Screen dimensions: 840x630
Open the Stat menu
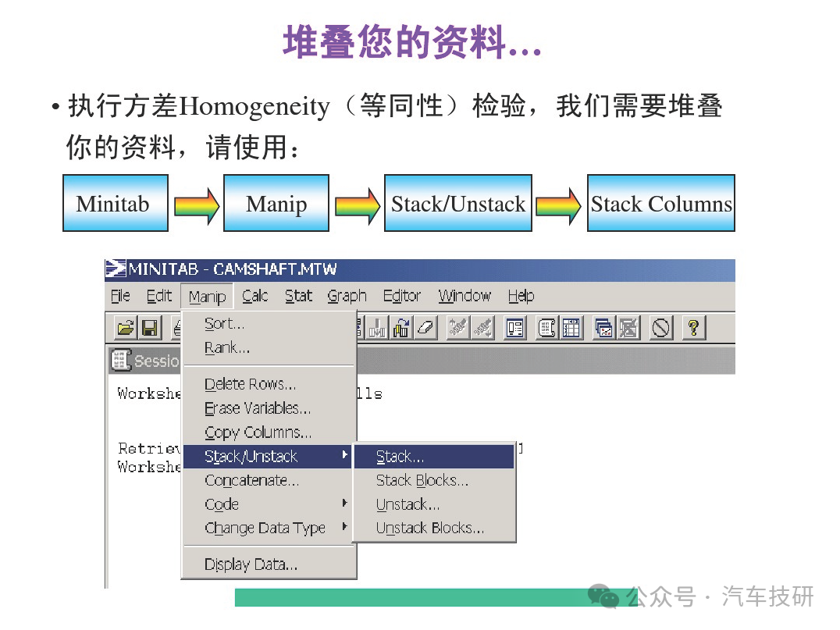(298, 296)
